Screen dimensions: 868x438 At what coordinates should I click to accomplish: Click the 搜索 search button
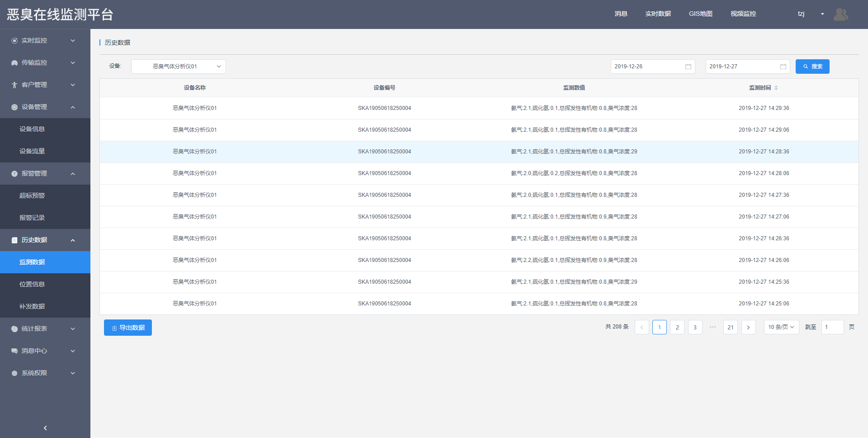click(x=812, y=67)
